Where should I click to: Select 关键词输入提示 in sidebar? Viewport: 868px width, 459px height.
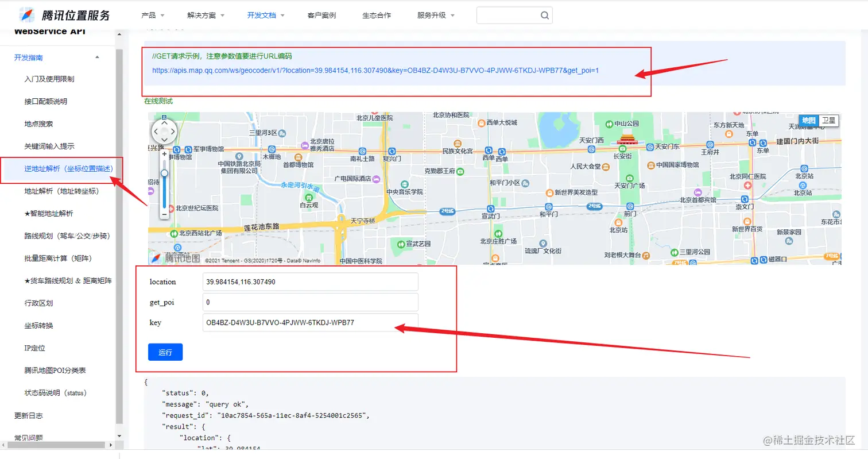[49, 146]
